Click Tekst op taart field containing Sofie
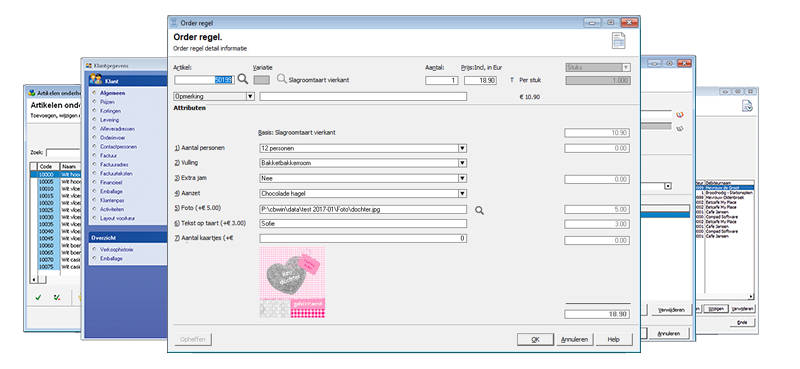800x369 pixels. click(363, 224)
